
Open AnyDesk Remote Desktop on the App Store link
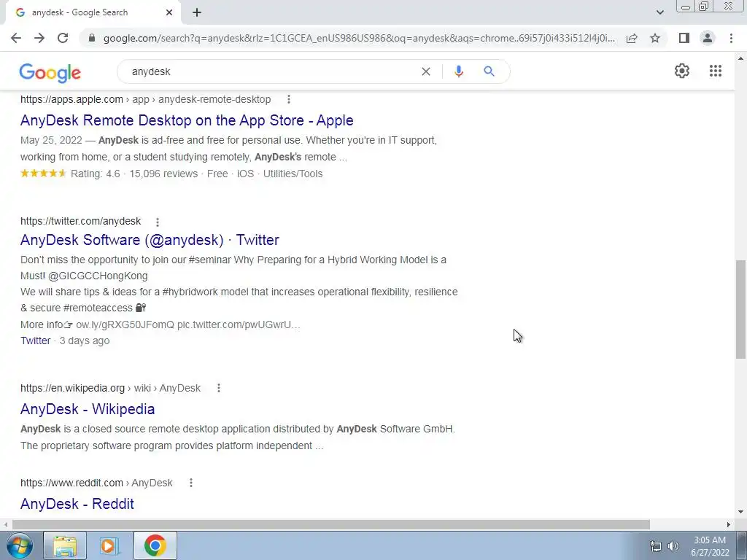[187, 120]
